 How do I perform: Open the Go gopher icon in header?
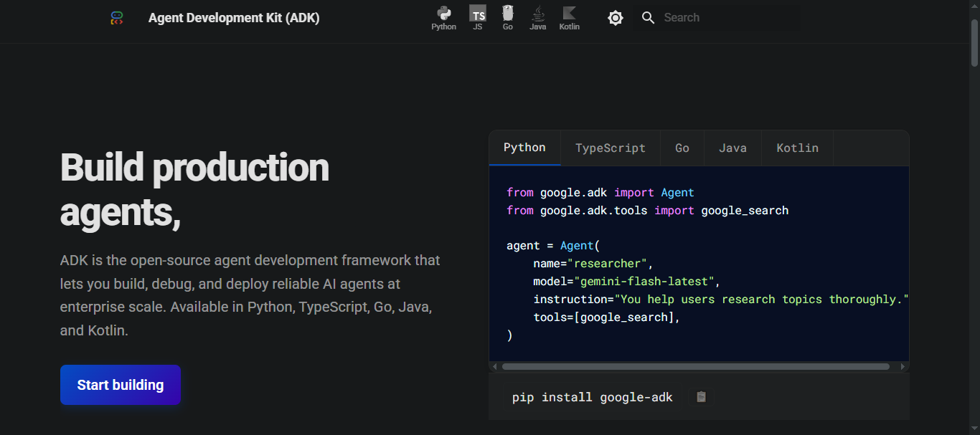pos(508,18)
